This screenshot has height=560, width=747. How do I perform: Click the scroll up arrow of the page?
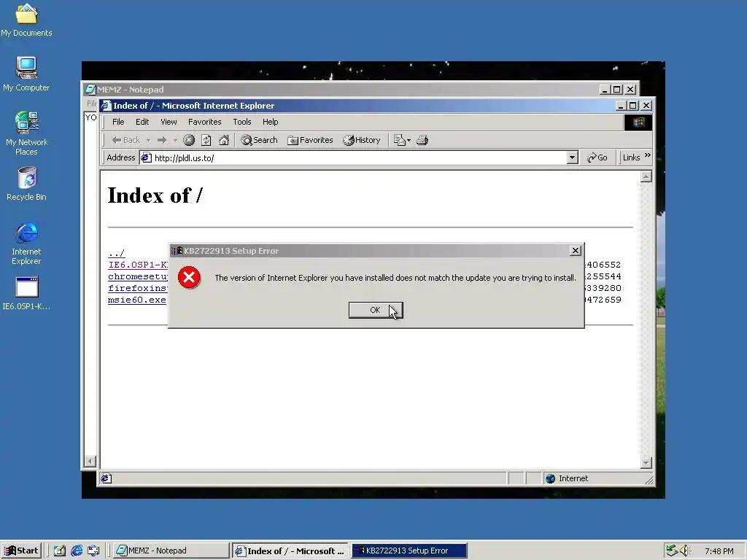point(646,177)
